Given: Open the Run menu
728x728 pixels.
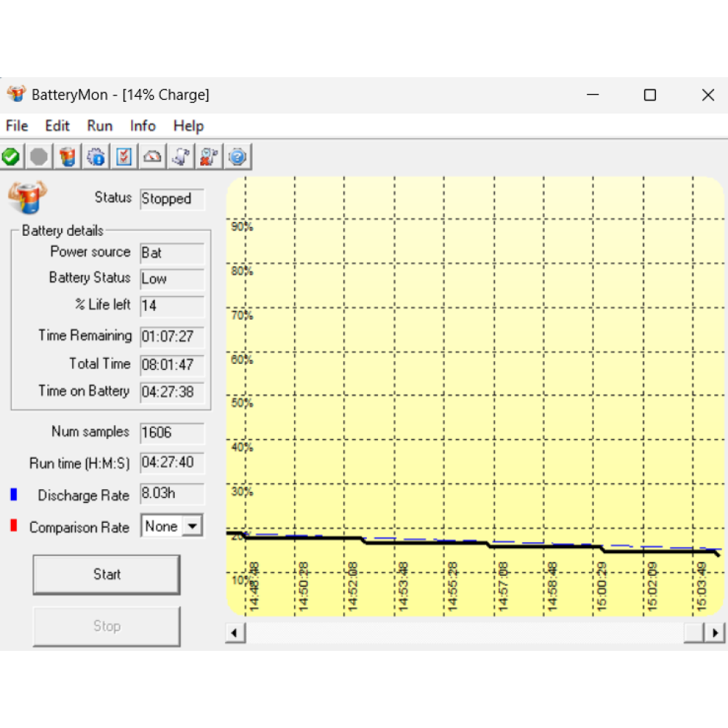Looking at the screenshot, I should (100, 126).
